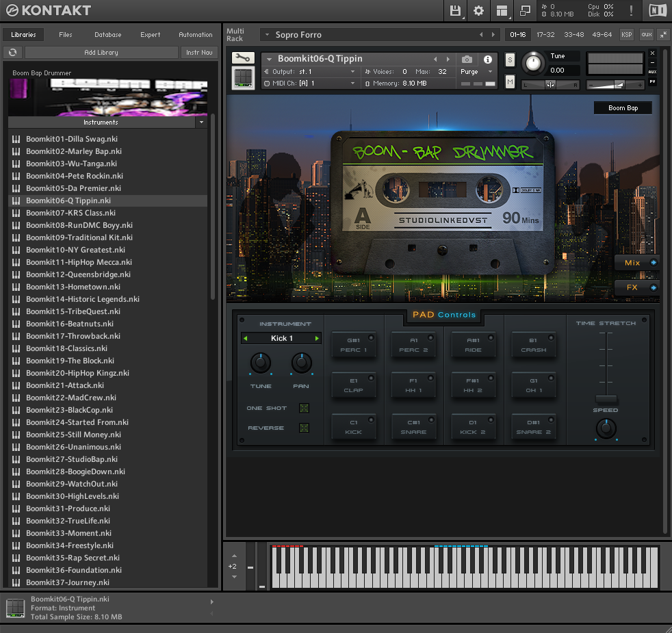Click the snapshot camera icon
672x633 pixels.
[x=467, y=59]
